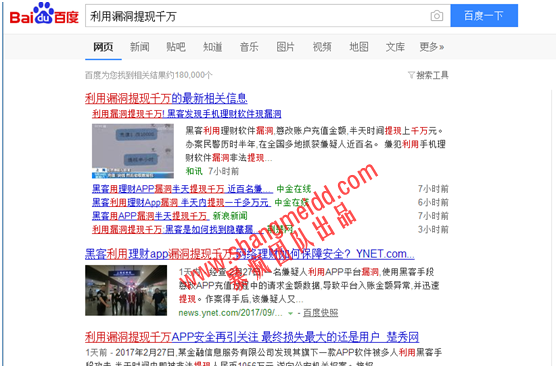This screenshot has height=366, width=558.
Task: Click the 和讯 source label
Action: click(194, 171)
